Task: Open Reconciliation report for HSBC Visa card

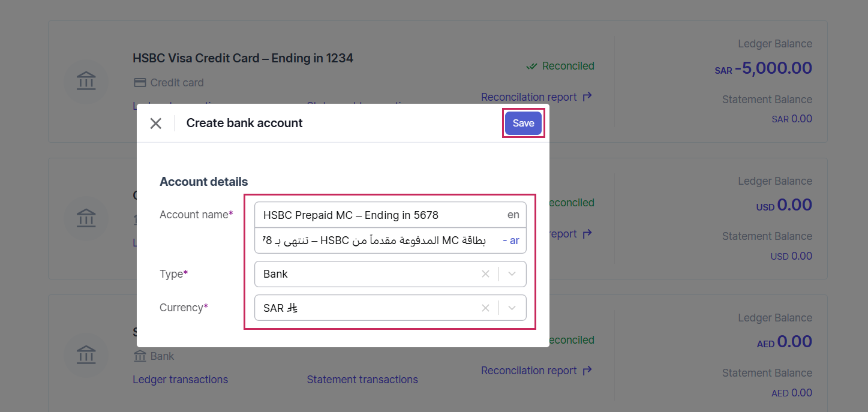Action: pyautogui.click(x=536, y=97)
